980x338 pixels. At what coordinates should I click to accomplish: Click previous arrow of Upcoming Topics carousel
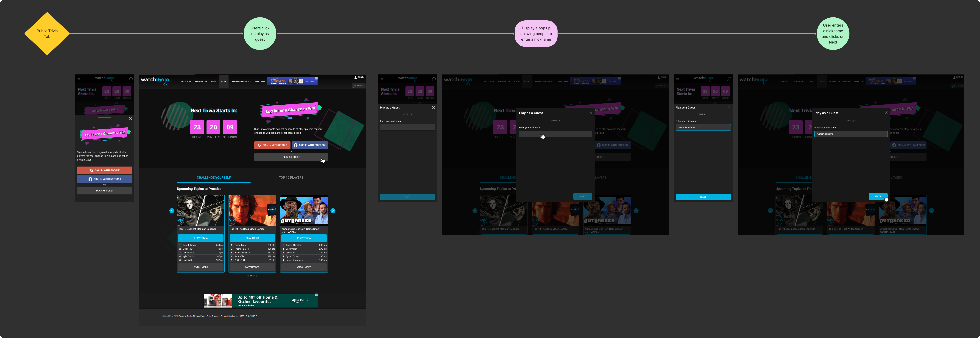tap(172, 211)
